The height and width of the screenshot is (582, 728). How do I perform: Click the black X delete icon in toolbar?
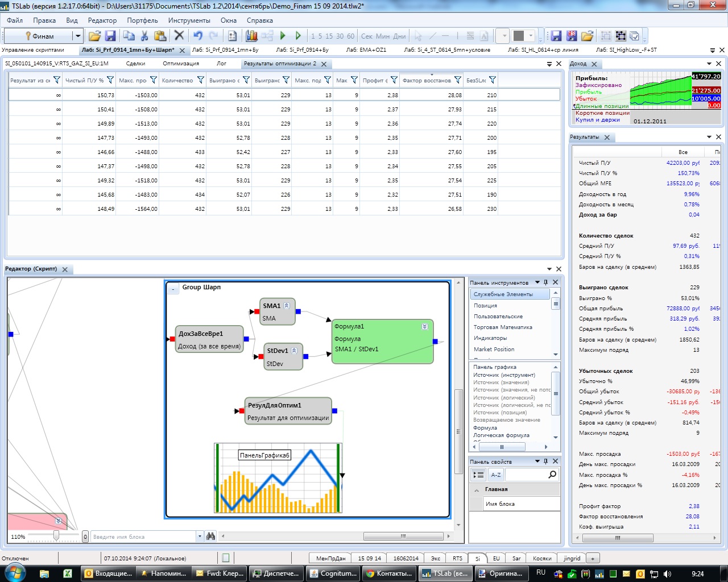pyautogui.click(x=179, y=36)
